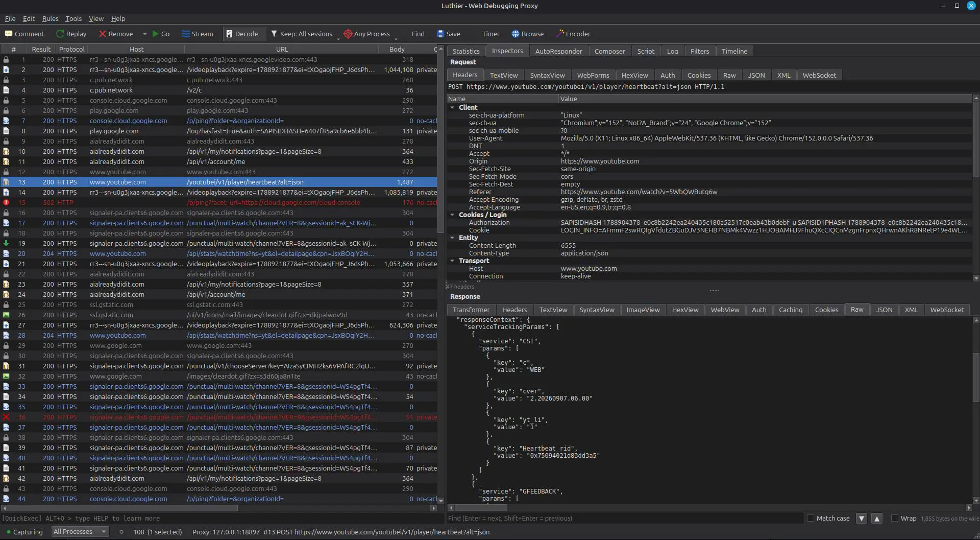
Task: Select the response Caching tab
Action: (x=791, y=310)
